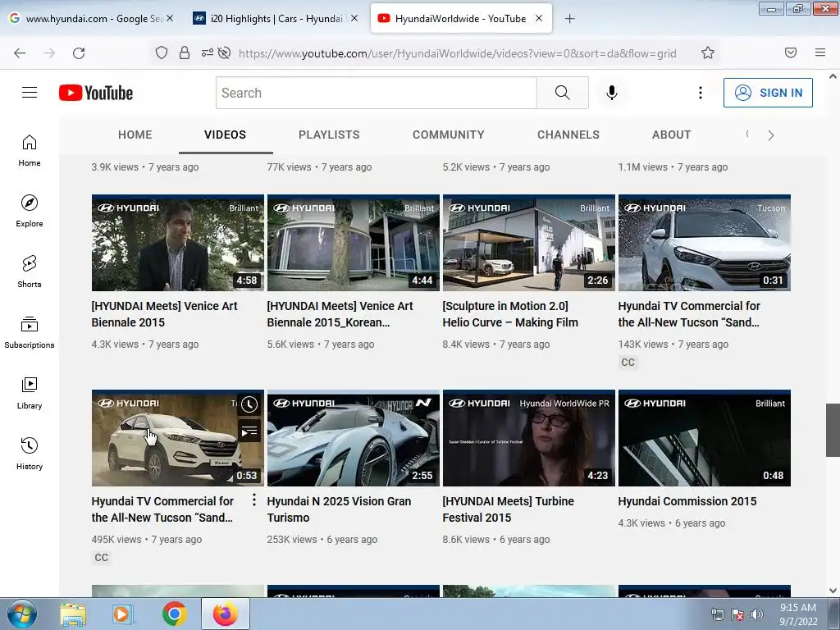The height and width of the screenshot is (630, 840).
Task: Open the Windows Start menu
Action: click(x=21, y=614)
